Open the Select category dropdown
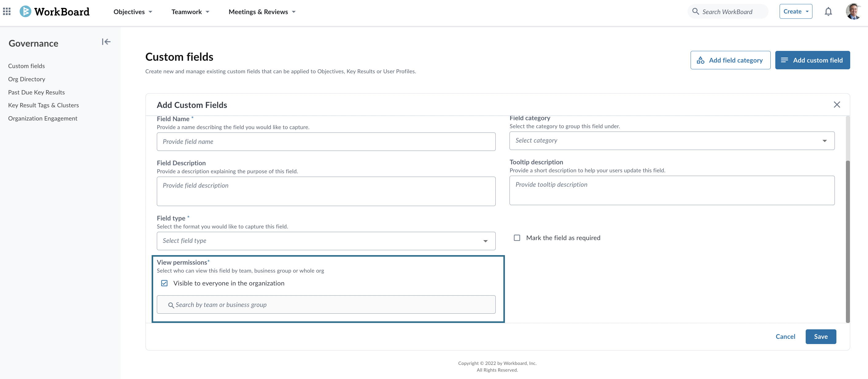The height and width of the screenshot is (379, 868). click(672, 141)
